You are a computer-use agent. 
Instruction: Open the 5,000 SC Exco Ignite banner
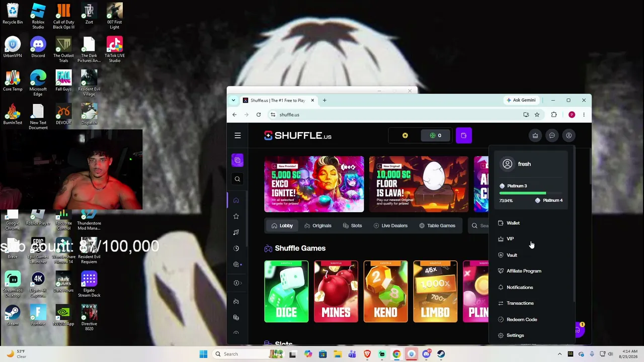(314, 184)
